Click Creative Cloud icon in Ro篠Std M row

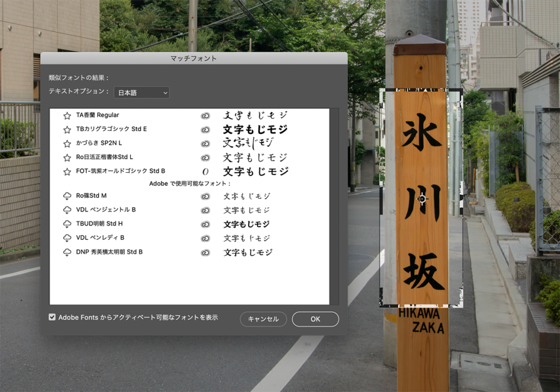(206, 196)
